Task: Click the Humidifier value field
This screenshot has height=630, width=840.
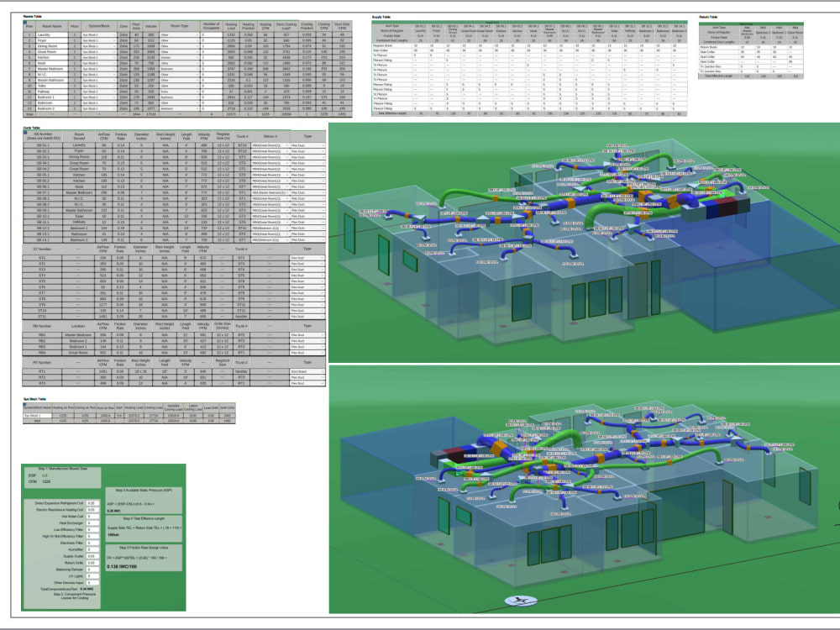Action: (x=92, y=549)
